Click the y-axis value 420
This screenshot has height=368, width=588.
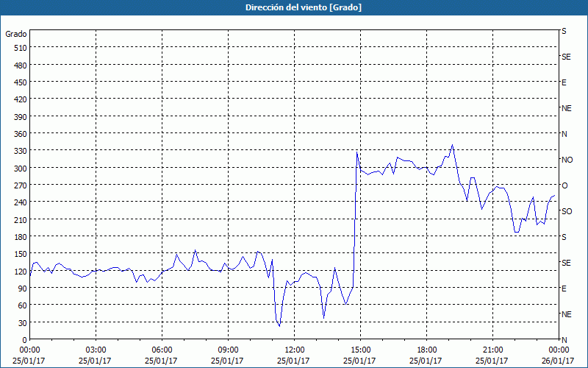[21, 99]
